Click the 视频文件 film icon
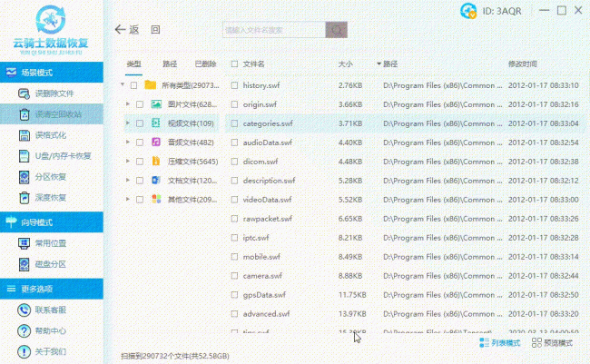This screenshot has width=590, height=364. tap(156, 123)
